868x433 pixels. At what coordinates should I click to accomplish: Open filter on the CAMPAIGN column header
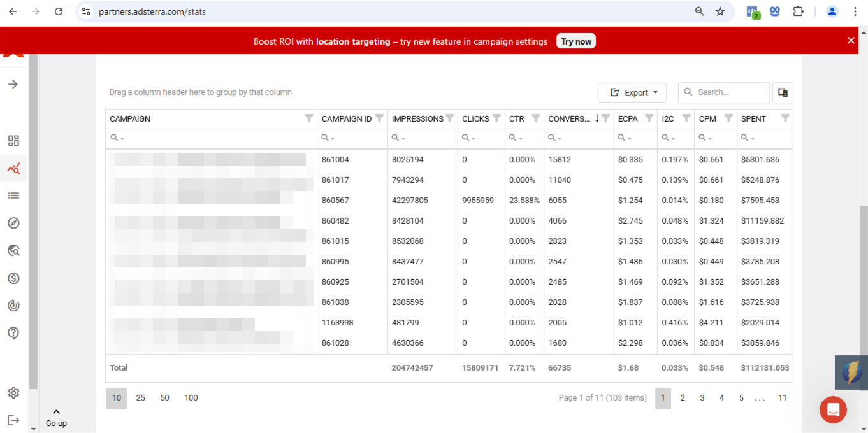[309, 118]
